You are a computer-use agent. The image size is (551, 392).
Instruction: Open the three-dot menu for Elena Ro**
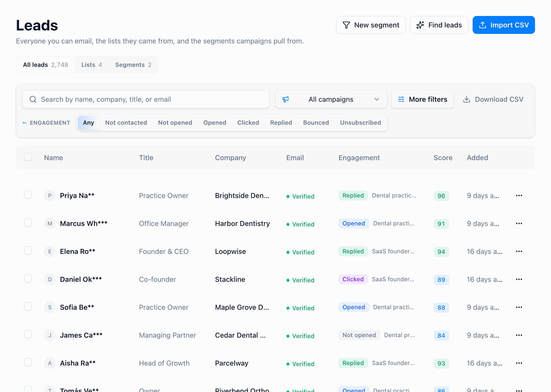[519, 252]
